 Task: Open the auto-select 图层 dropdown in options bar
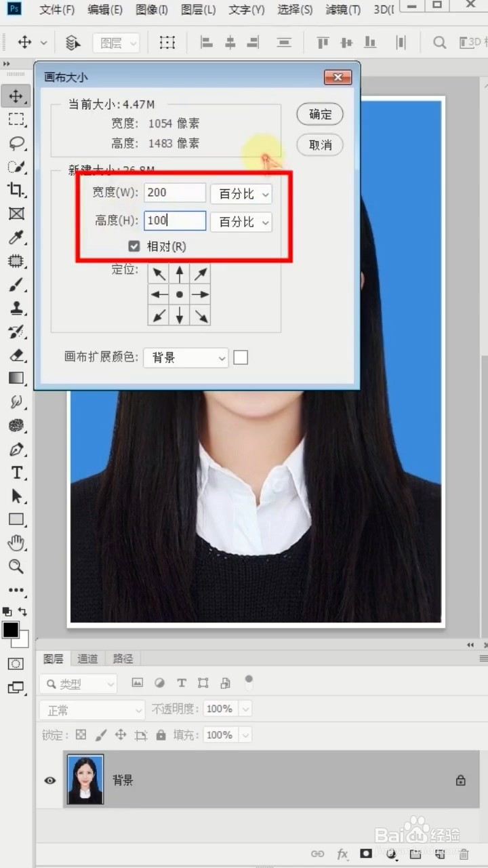(116, 43)
